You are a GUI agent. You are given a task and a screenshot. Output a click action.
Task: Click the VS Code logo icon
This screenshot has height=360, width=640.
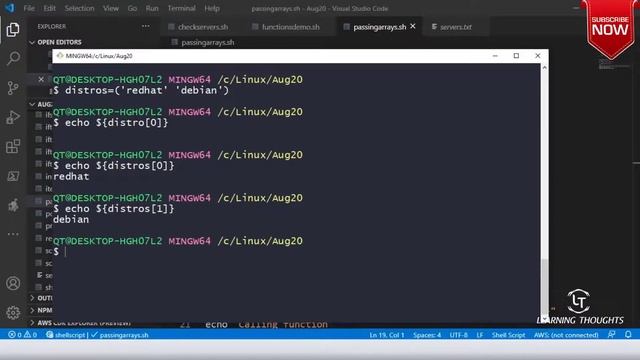[9, 8]
